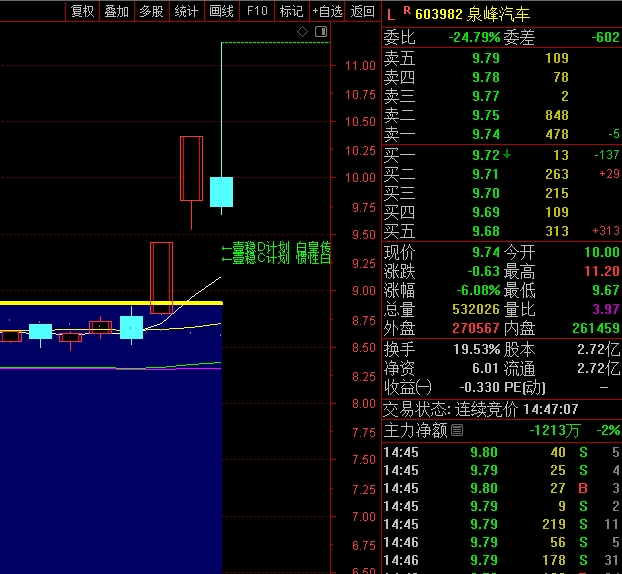Add stock via +自选 button
Screen dimensions: 622x574
(x=327, y=11)
